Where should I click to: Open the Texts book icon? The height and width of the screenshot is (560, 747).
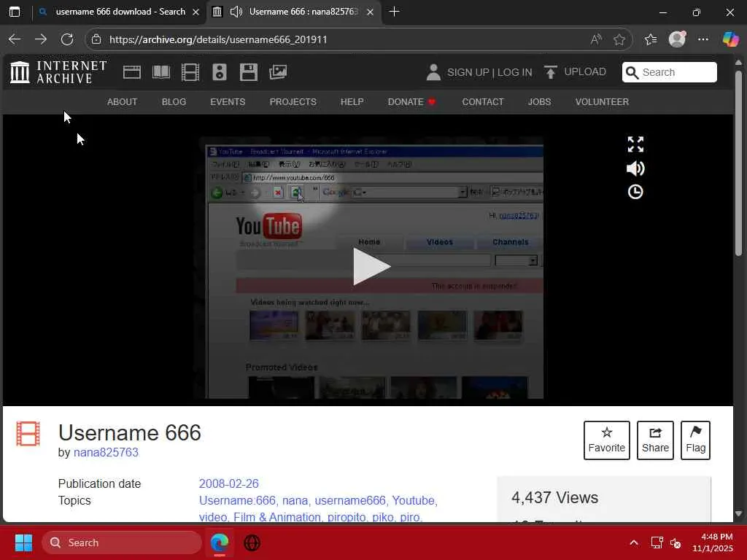(161, 72)
